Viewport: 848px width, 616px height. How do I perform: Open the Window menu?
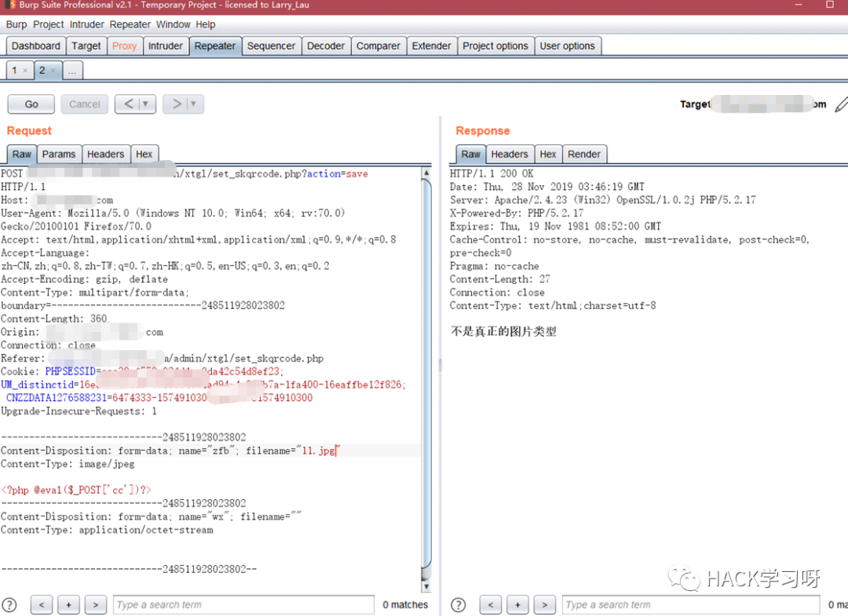click(173, 24)
